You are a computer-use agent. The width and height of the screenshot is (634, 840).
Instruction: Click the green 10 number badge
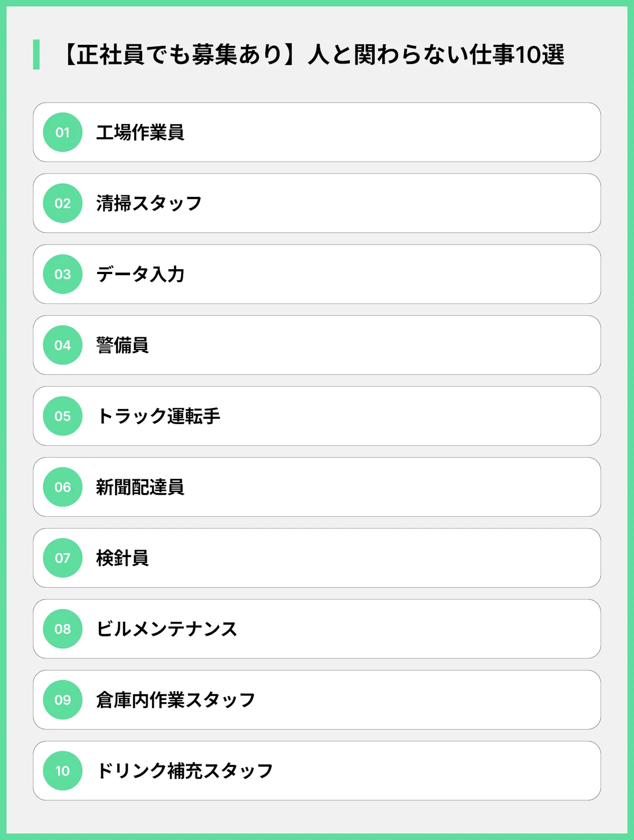coord(62,771)
